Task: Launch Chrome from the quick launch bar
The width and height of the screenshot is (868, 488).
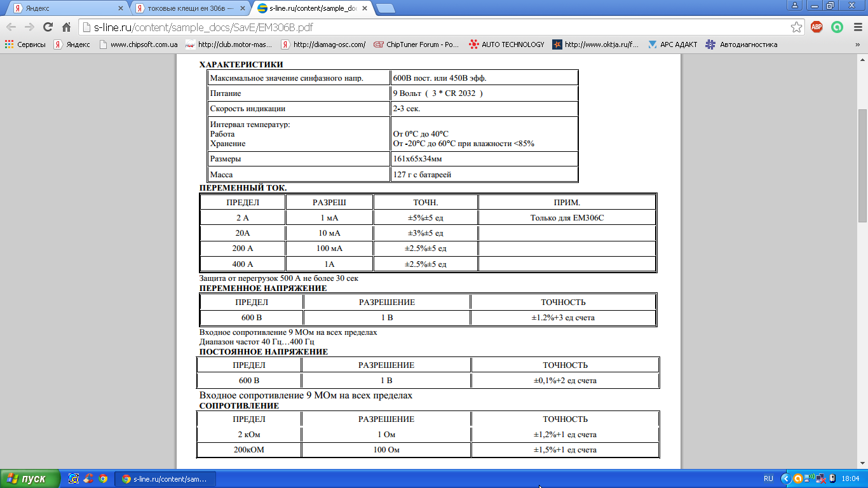Action: click(x=103, y=479)
